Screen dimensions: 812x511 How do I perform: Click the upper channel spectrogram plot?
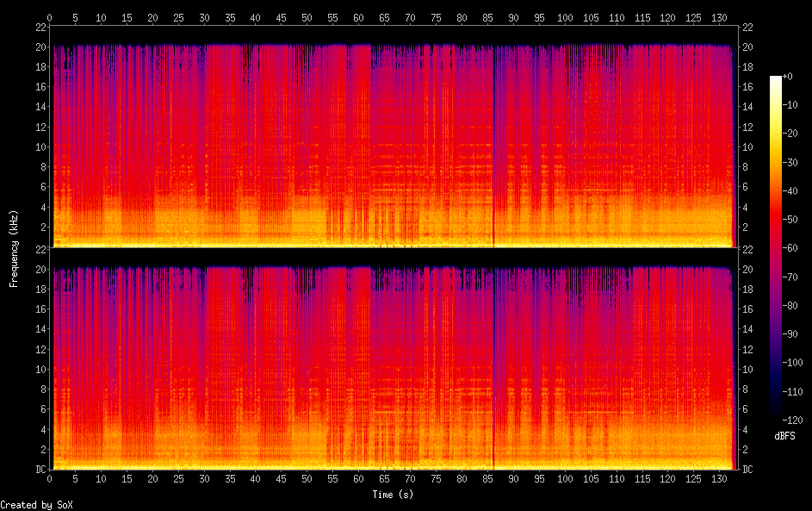point(394,136)
